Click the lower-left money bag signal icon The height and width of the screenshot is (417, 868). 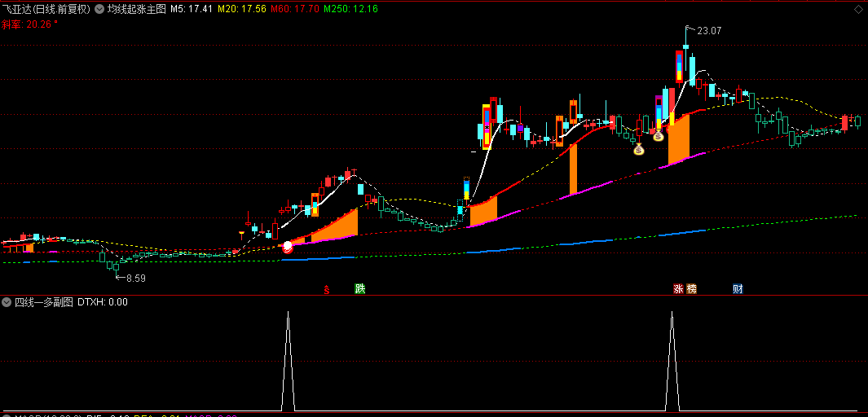tap(639, 149)
